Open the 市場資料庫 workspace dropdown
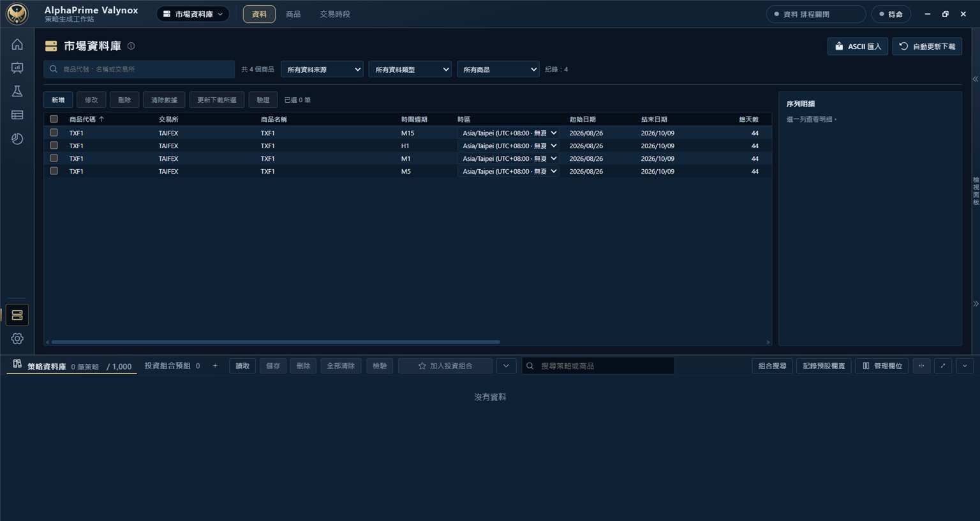Image resolution: width=980 pixels, height=521 pixels. click(193, 14)
